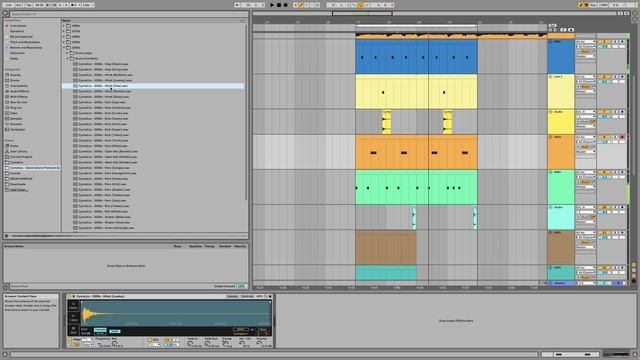
Task: Expand the 1960s folder
Action: 64,26
